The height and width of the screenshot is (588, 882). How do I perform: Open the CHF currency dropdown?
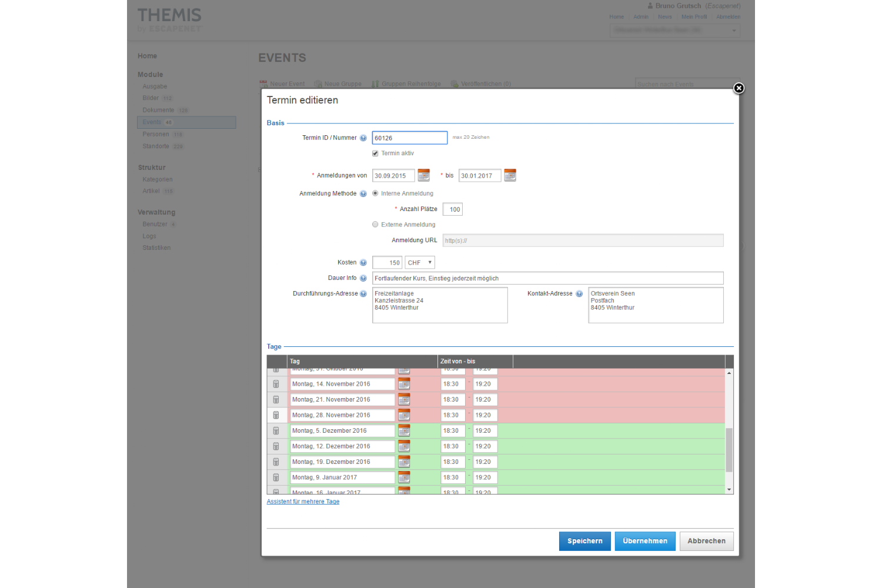click(420, 263)
